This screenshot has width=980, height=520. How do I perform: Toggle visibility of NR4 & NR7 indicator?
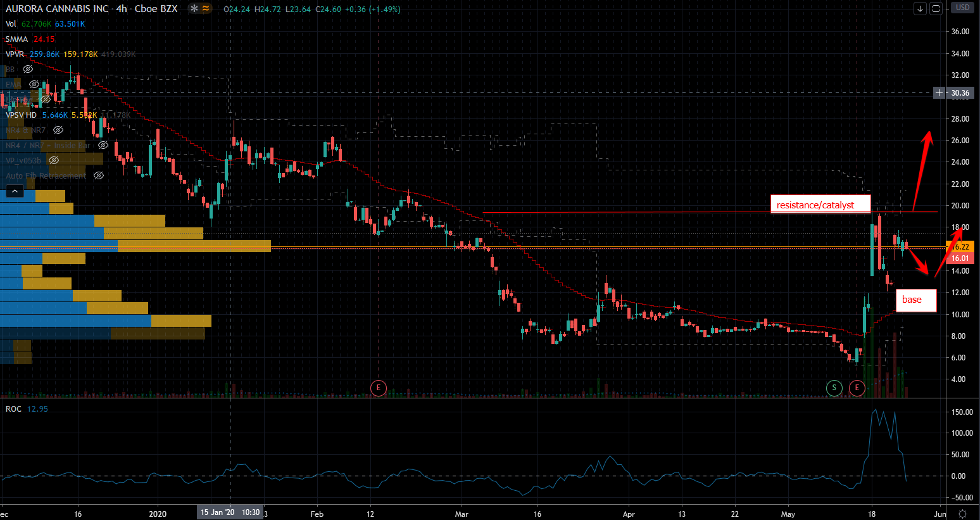coord(58,130)
